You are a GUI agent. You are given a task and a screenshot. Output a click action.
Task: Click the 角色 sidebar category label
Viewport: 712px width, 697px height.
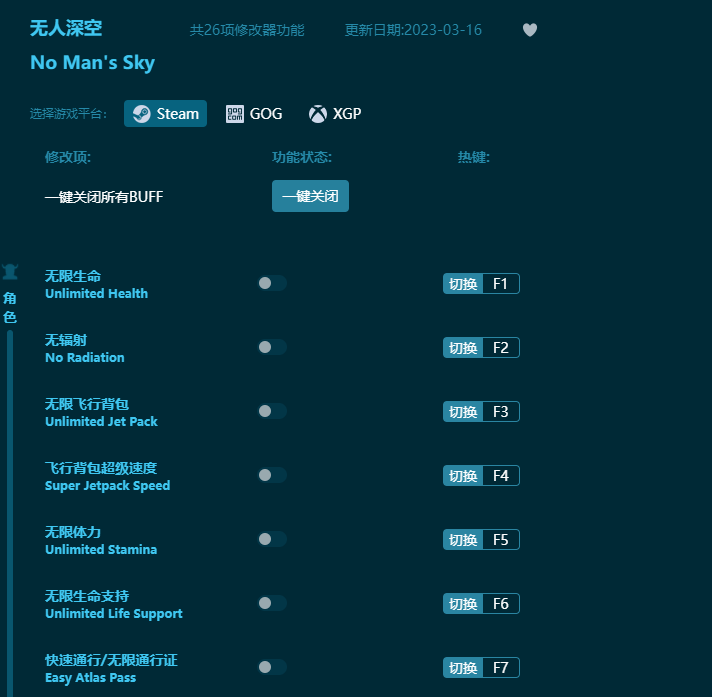point(10,308)
